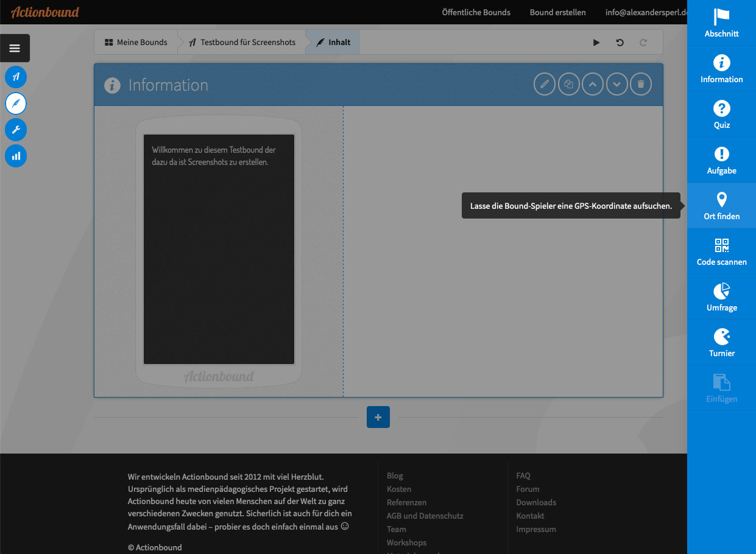Open the wrench settings icon
This screenshot has width=756, height=554.
[x=16, y=130]
